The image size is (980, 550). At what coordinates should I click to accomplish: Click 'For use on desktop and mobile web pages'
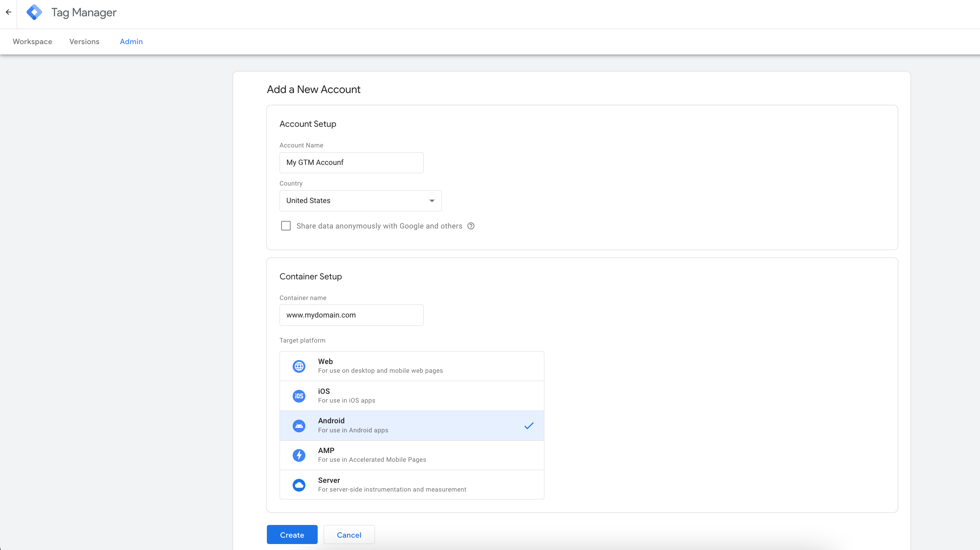[x=380, y=371]
